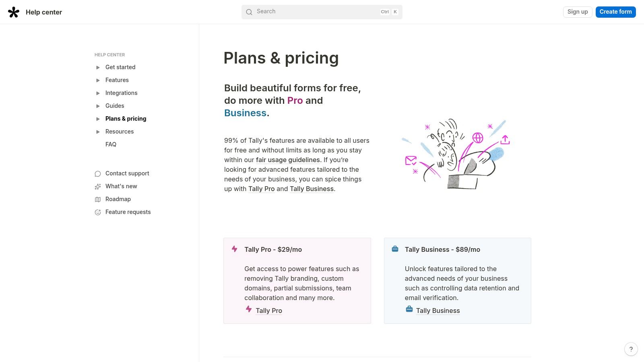Screen dimensions: 644x362
Task: Click the lightning bolt on the Tally Pro card
Action: [234, 249]
